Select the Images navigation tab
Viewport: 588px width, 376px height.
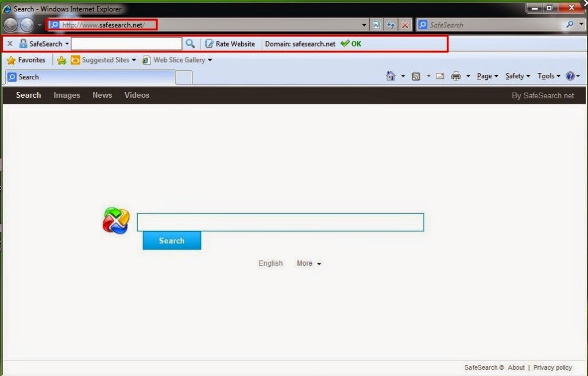(67, 95)
